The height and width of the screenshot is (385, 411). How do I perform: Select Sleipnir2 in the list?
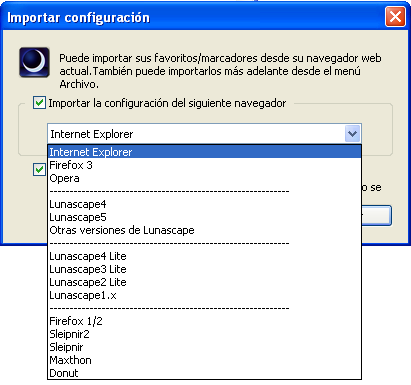204,334
